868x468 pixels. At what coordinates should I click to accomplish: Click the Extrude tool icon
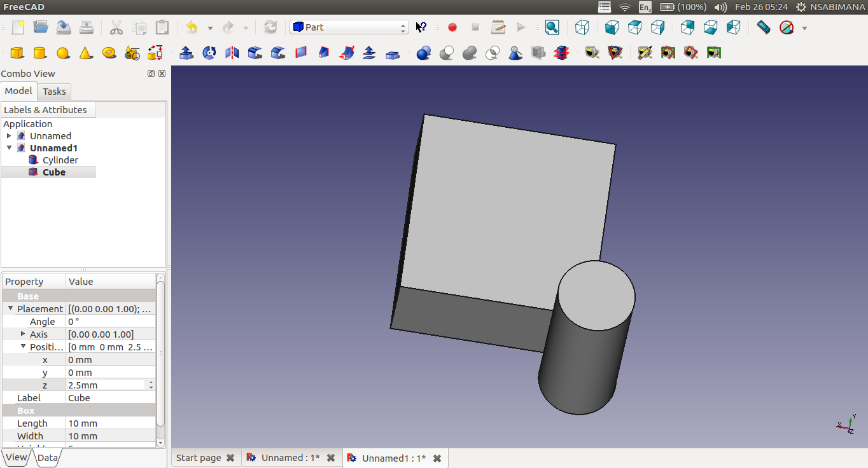(x=186, y=53)
